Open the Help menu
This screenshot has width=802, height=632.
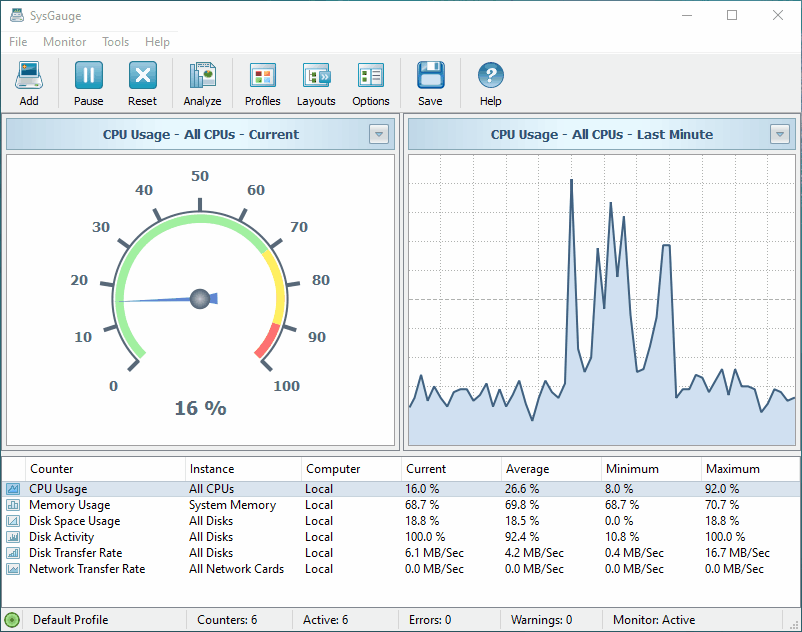[x=157, y=42]
